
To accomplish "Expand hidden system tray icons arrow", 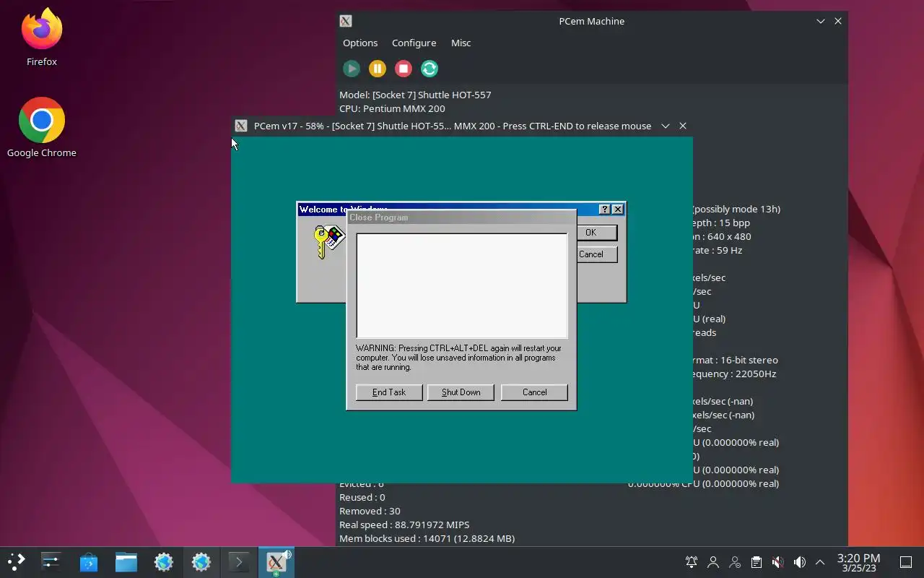I will tap(820, 562).
